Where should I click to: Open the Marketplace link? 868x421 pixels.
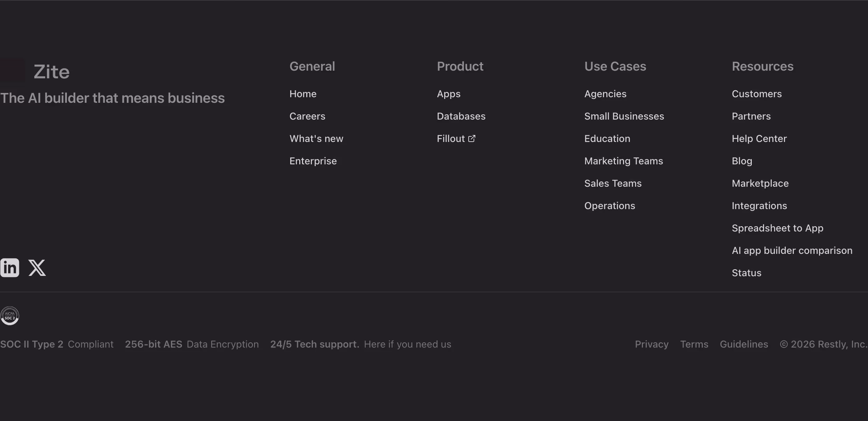pos(760,183)
